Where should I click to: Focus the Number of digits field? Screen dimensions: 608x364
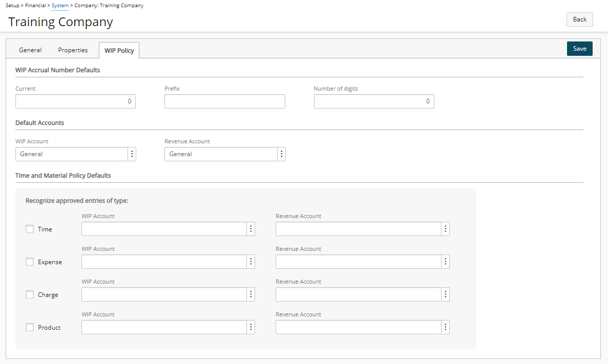tap(374, 101)
